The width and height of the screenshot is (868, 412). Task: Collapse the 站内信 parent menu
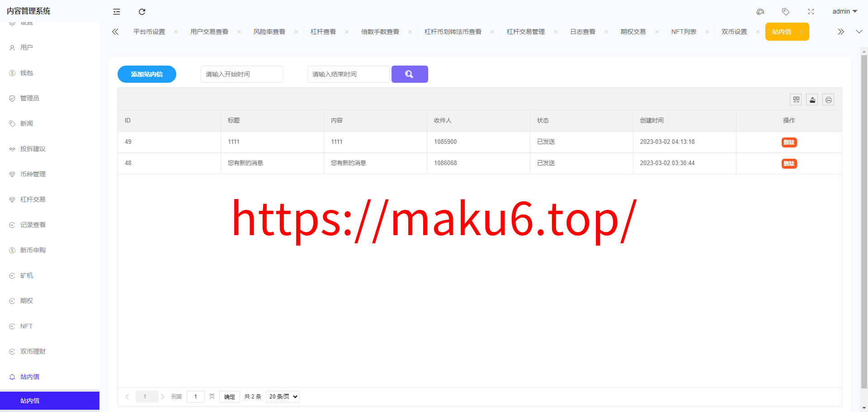click(50, 377)
